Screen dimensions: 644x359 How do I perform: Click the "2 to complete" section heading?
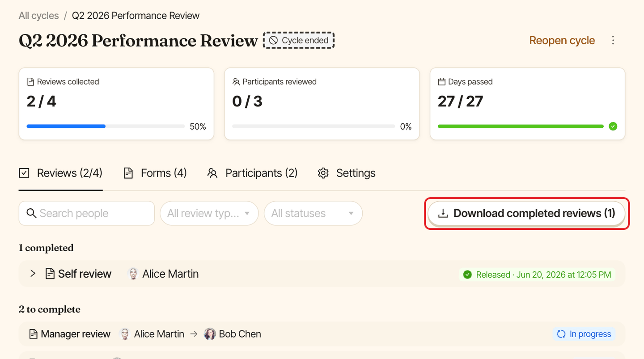[x=50, y=309]
